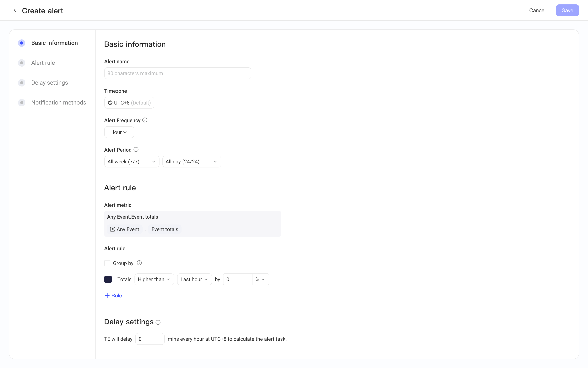Click the globe icon in the Timezone selector
This screenshot has height=368, width=588.
[110, 103]
